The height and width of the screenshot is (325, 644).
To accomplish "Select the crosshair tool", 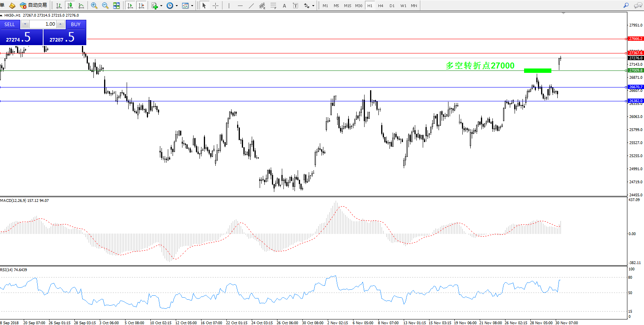I will point(215,6).
